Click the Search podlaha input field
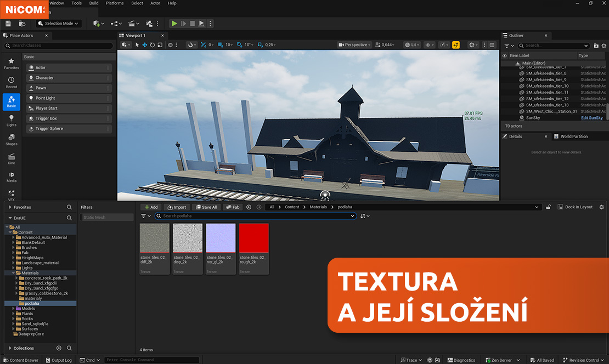 coord(255,216)
